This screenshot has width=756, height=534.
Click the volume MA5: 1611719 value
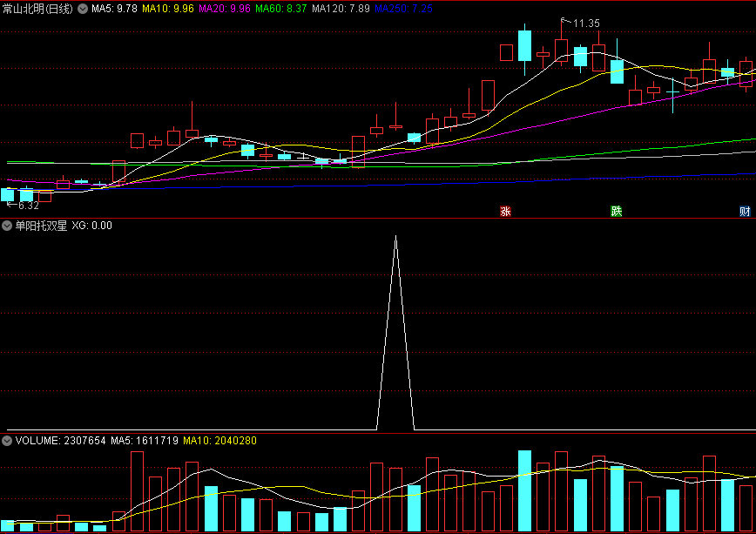[x=145, y=441]
